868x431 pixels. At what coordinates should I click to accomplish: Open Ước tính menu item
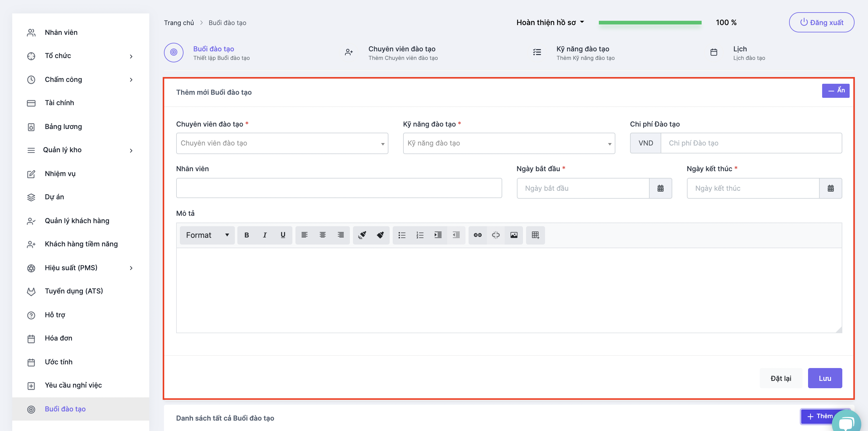point(80,362)
